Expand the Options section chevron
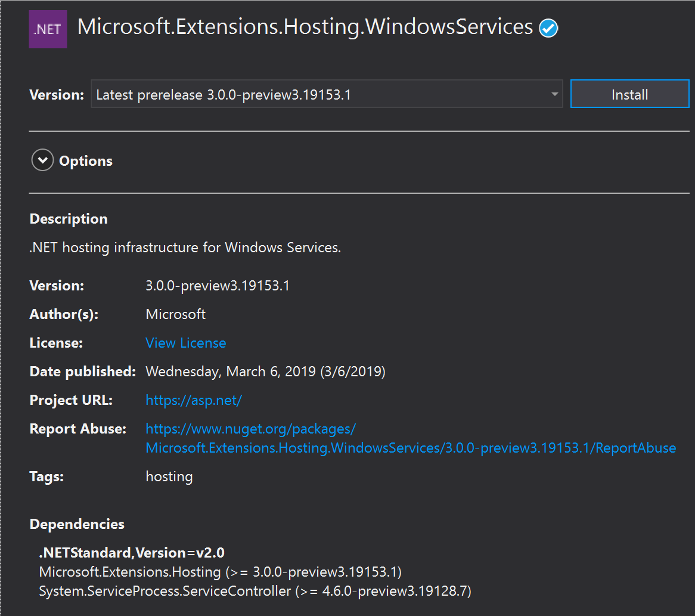Screen dimensions: 695x616 pos(42,160)
